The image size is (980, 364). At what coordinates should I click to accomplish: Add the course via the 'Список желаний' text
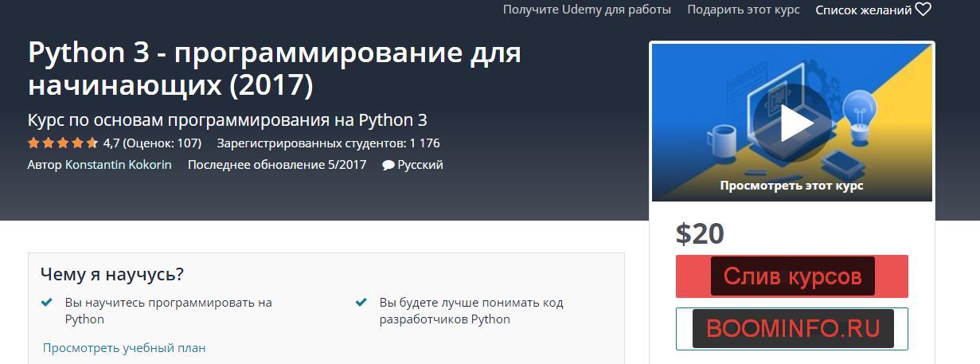click(863, 10)
